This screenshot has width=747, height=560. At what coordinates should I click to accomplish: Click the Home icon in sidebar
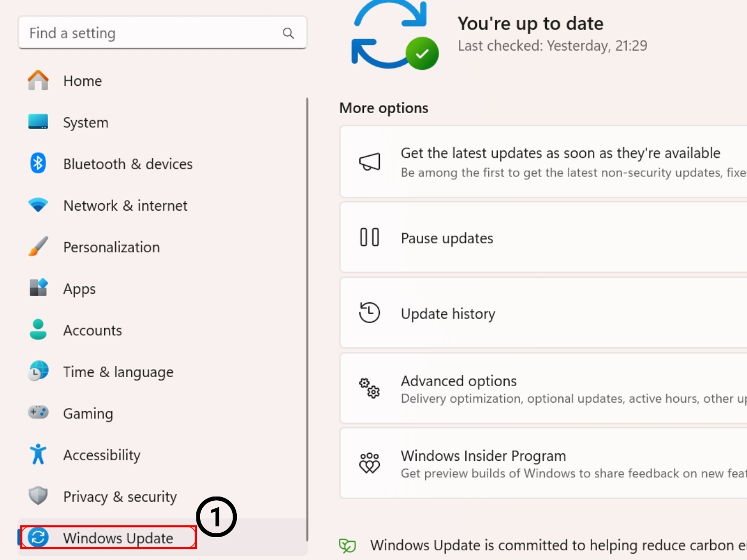38,81
